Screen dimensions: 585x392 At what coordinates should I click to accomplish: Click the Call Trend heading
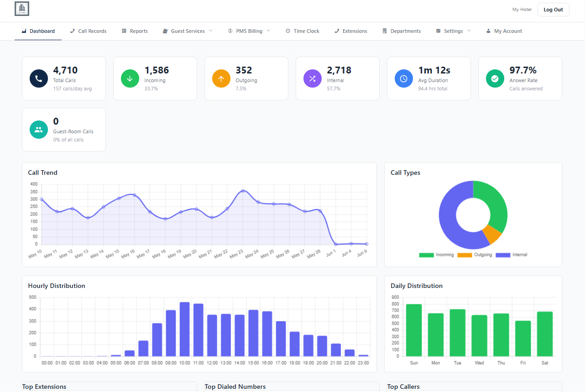tap(42, 172)
